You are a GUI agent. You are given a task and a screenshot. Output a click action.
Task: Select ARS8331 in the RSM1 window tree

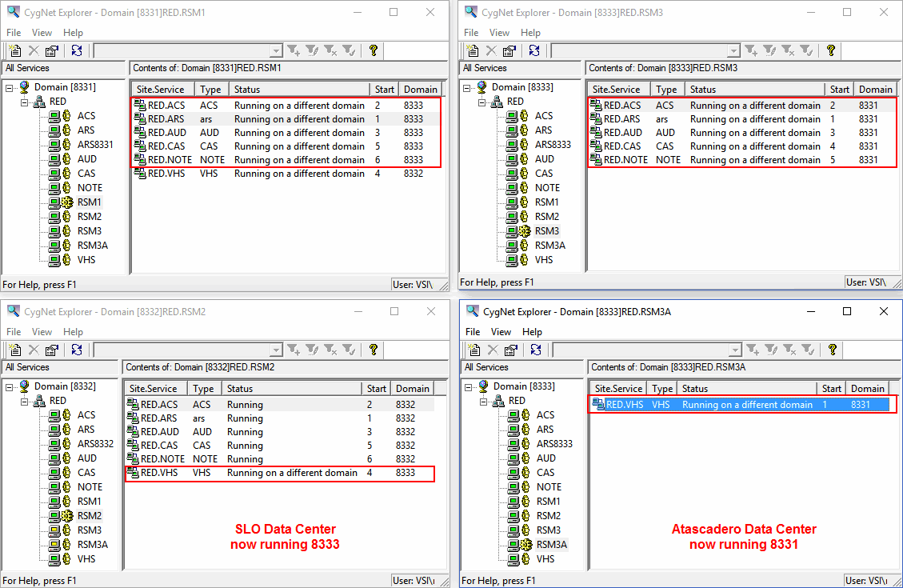[95, 145]
